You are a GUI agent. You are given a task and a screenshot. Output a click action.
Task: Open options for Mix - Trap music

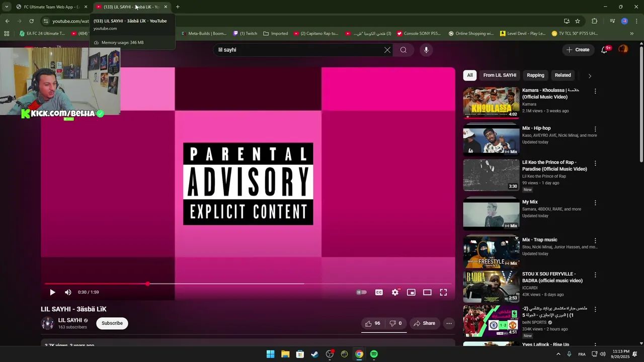tap(595, 241)
